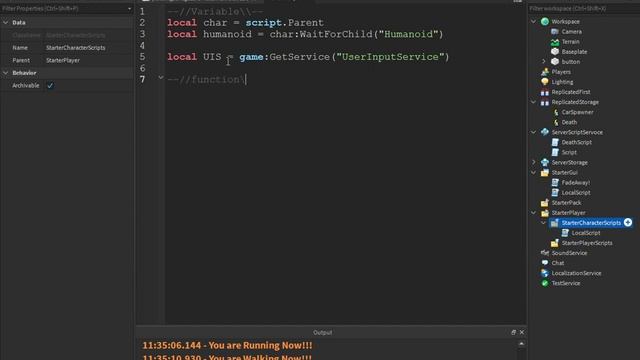Click the StarterPlayerScripts icon
The height and width of the screenshot is (360, 640).
coord(555,243)
